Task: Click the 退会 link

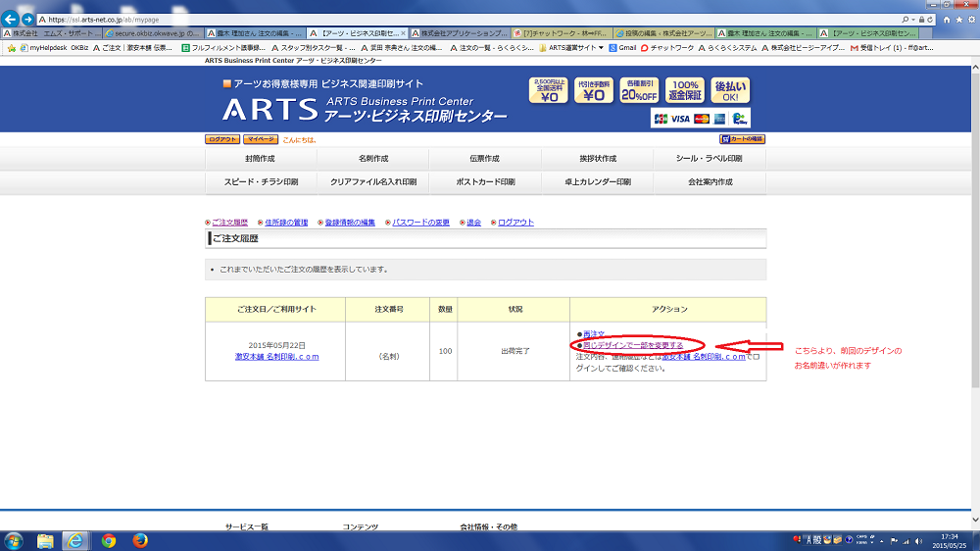Action: (x=473, y=223)
